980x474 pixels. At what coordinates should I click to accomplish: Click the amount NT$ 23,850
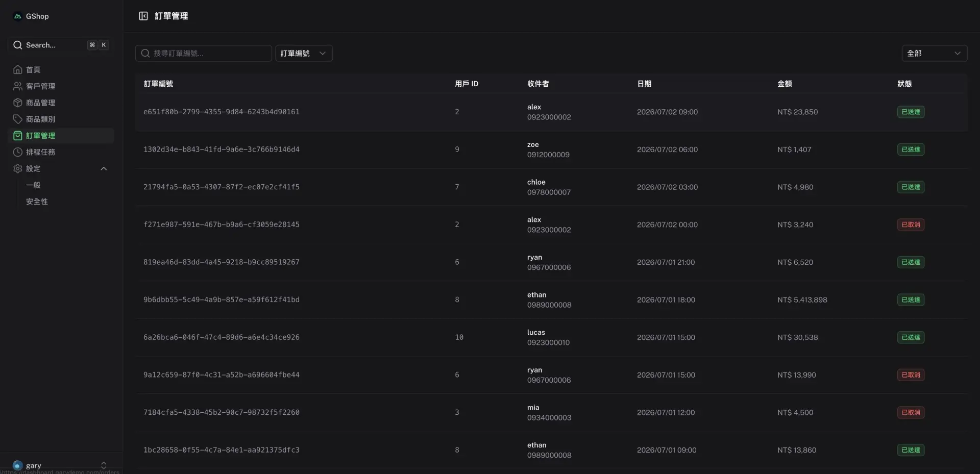(798, 112)
